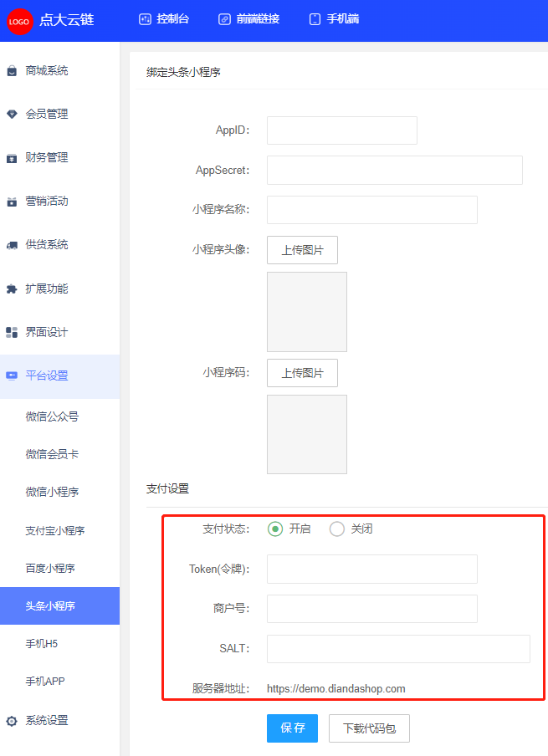Expand 会员管理 sidebar menu
548x756 pixels.
[x=59, y=115]
